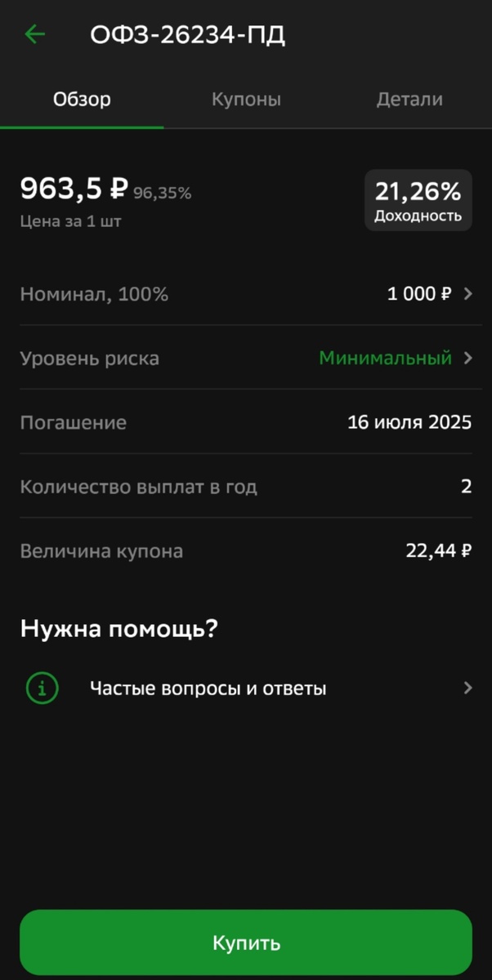Expand the Номинал, 100% row chevron

(466, 293)
